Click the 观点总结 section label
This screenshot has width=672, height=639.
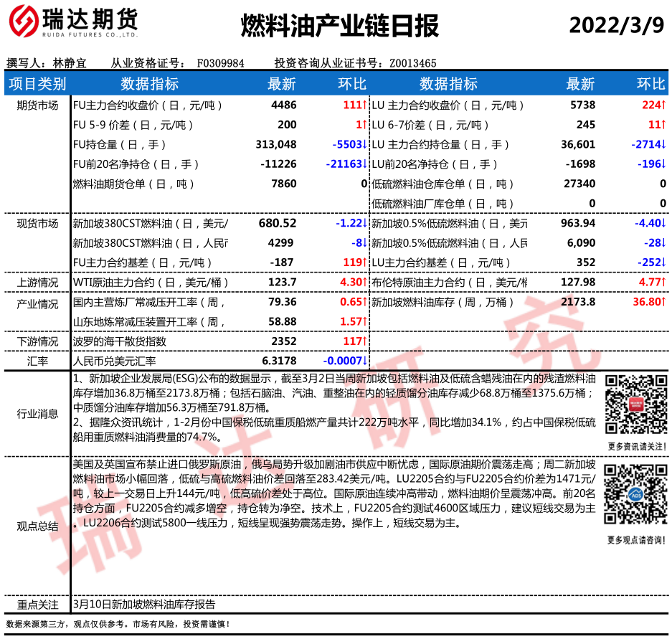(x=37, y=526)
